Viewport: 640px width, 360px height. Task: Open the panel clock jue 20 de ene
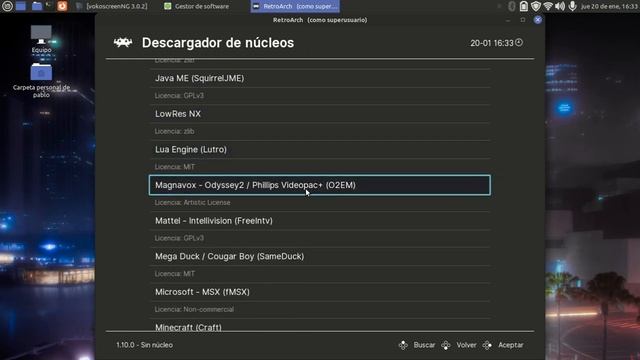609,6
